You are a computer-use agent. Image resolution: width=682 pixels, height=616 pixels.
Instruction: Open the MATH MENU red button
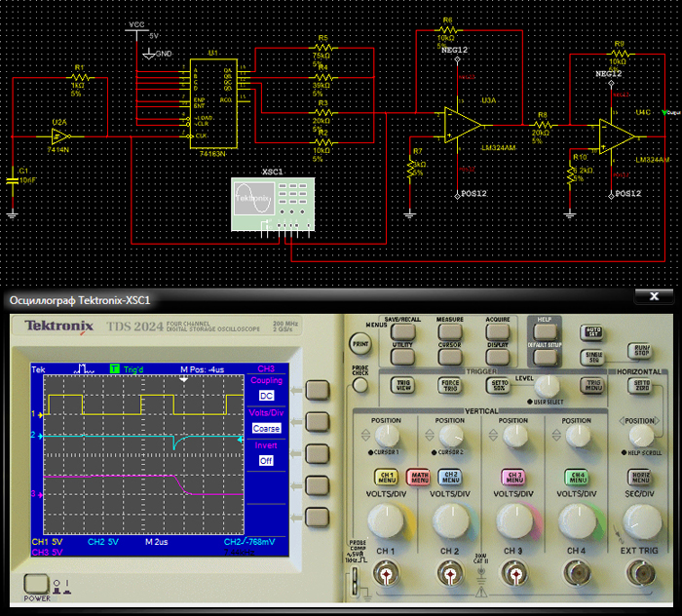click(419, 478)
